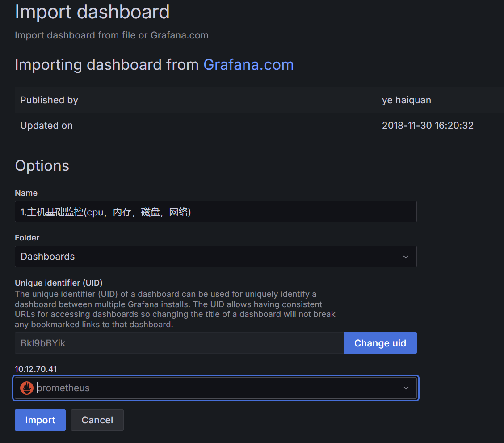The height and width of the screenshot is (443, 504).
Task: Click the Published by label
Action: tap(49, 100)
